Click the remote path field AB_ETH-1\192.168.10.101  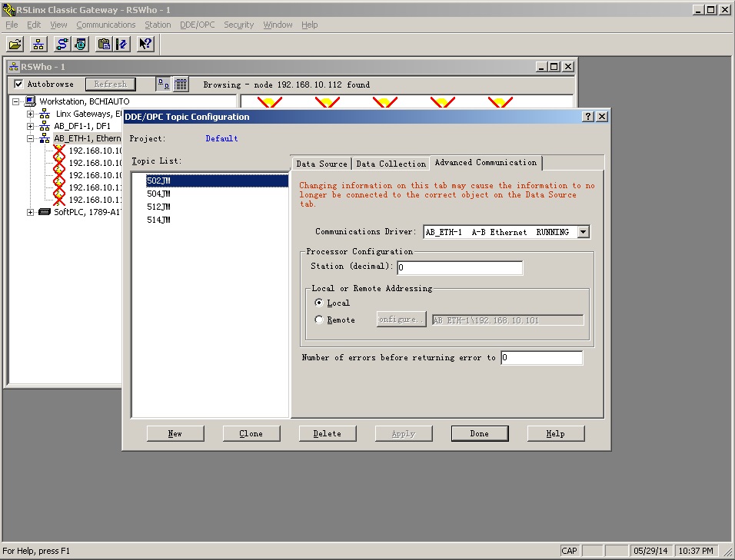click(x=507, y=320)
